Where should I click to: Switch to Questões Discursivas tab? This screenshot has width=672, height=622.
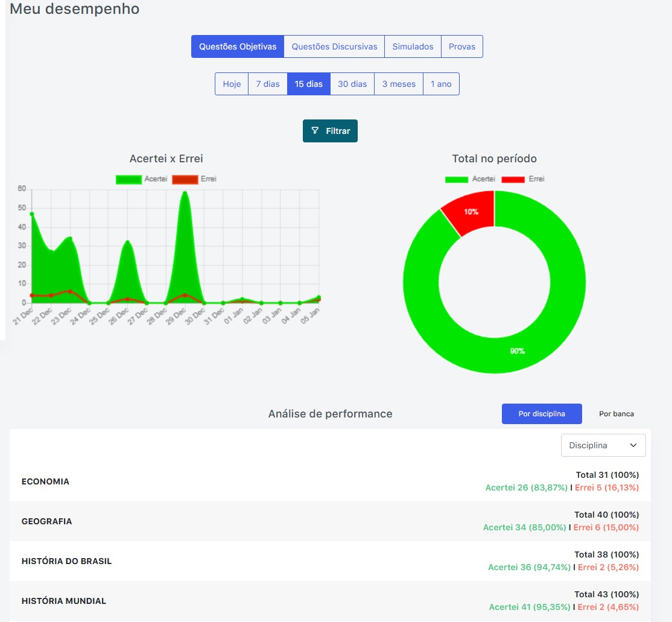coord(334,46)
